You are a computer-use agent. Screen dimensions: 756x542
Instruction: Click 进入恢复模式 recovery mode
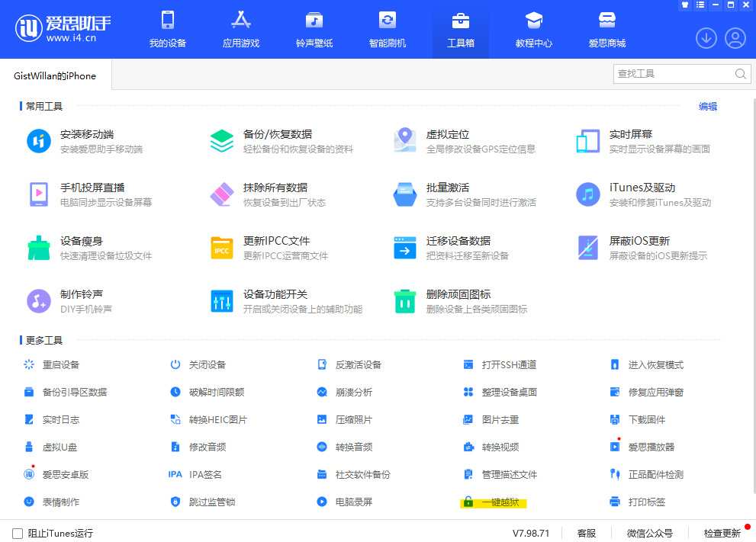click(655, 365)
